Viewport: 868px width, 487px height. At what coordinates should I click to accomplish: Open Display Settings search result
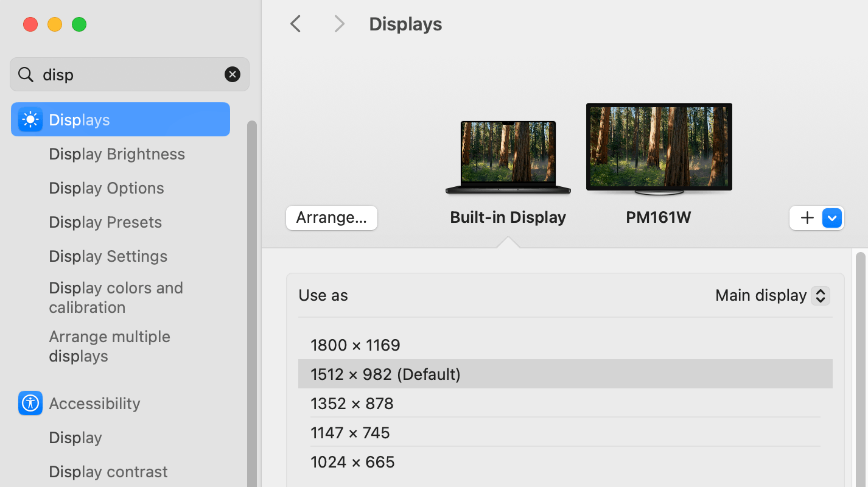coord(108,256)
